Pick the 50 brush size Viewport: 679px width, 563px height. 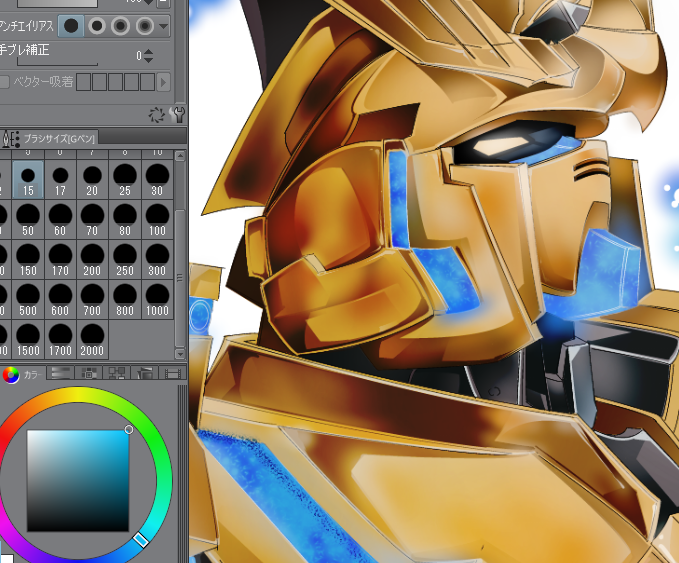click(28, 220)
